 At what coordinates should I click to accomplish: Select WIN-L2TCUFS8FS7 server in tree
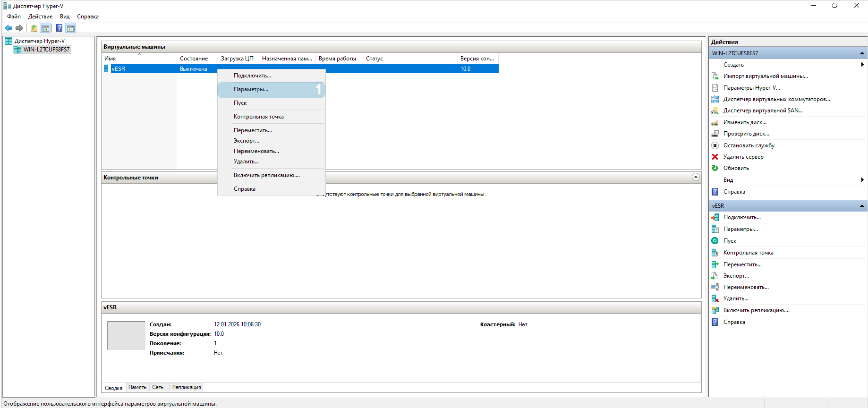47,50
